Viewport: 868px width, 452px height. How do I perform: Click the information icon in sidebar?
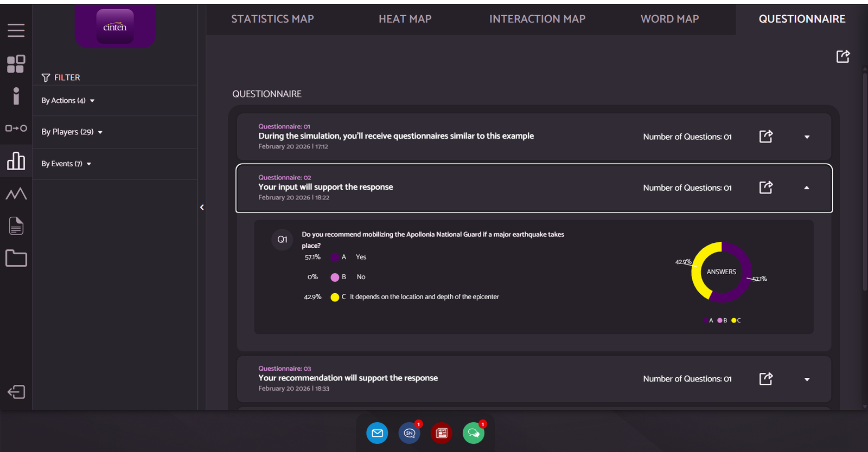coord(16,96)
